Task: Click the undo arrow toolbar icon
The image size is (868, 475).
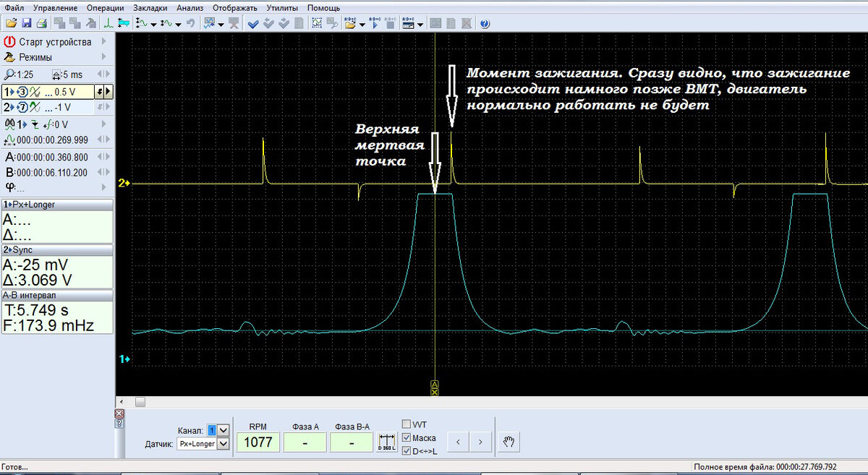Action: (x=191, y=24)
